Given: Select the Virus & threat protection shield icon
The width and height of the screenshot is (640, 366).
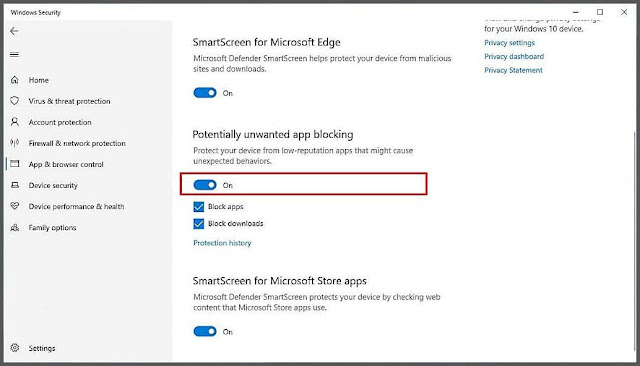Looking at the screenshot, I should pos(15,101).
